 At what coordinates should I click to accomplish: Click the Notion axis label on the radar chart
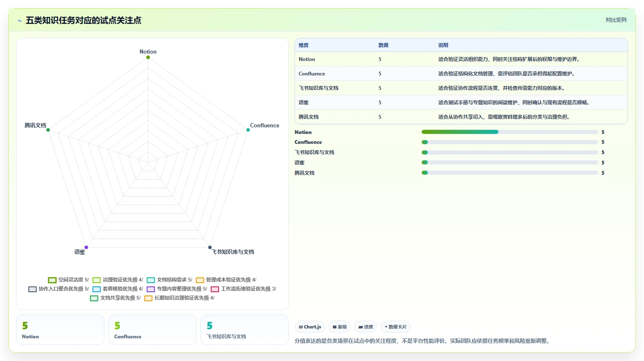click(x=148, y=52)
